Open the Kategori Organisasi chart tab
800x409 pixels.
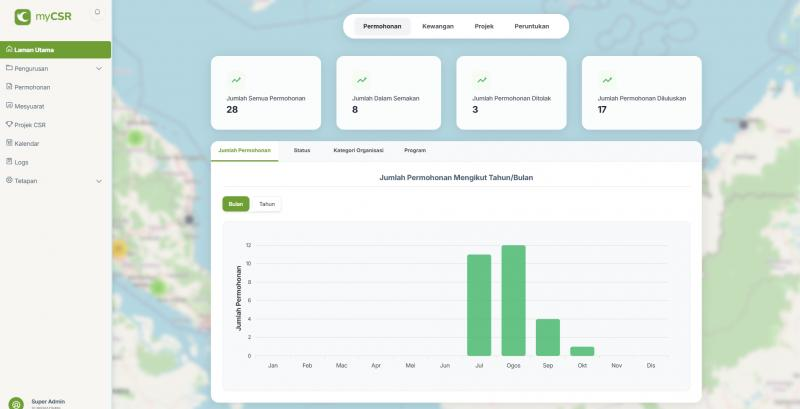358,150
